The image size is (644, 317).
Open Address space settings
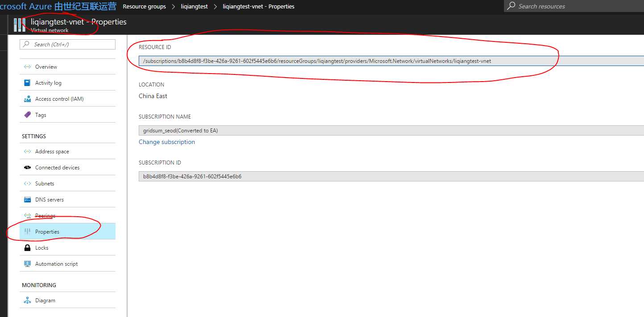coord(67,151)
